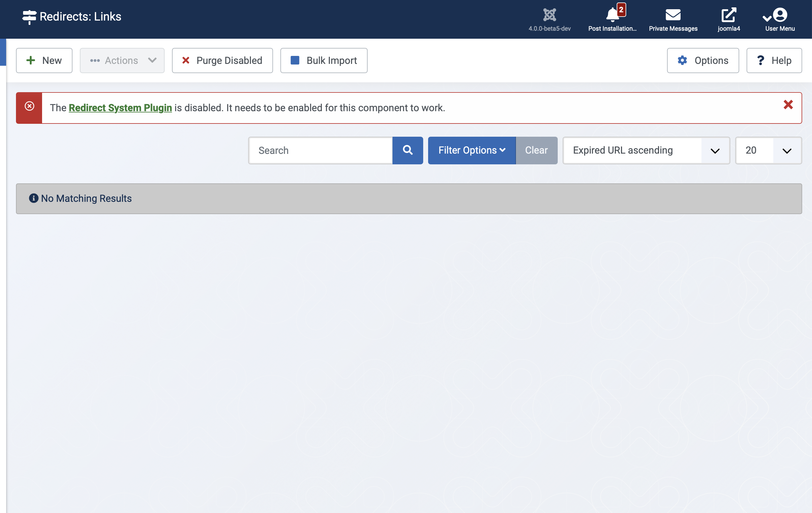Click the 4.0.0-beta5-dev version label
Image resolution: width=812 pixels, height=513 pixels.
click(x=549, y=29)
